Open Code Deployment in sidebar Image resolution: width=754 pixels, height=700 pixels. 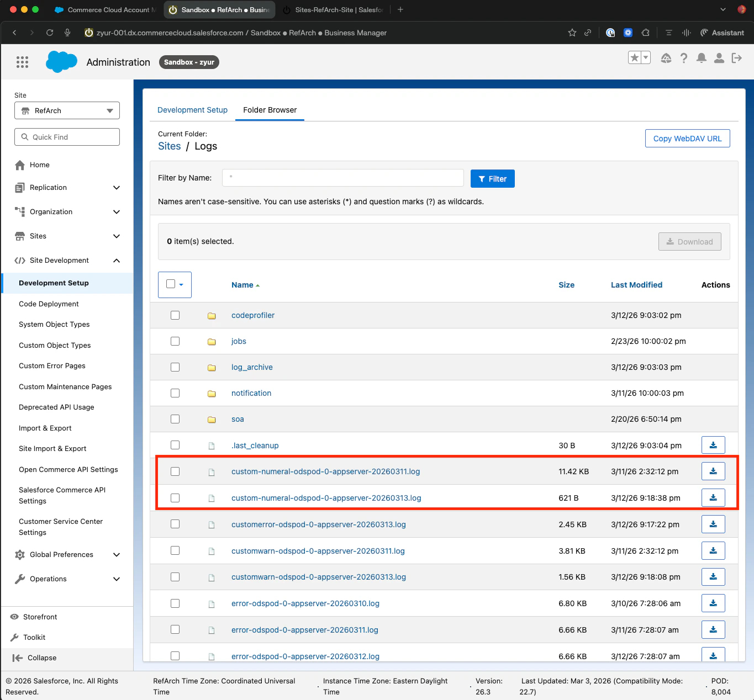[x=49, y=304]
